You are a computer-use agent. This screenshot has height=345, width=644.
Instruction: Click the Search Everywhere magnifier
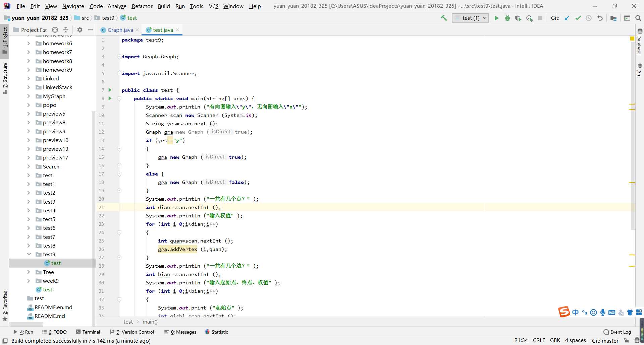coord(638,18)
